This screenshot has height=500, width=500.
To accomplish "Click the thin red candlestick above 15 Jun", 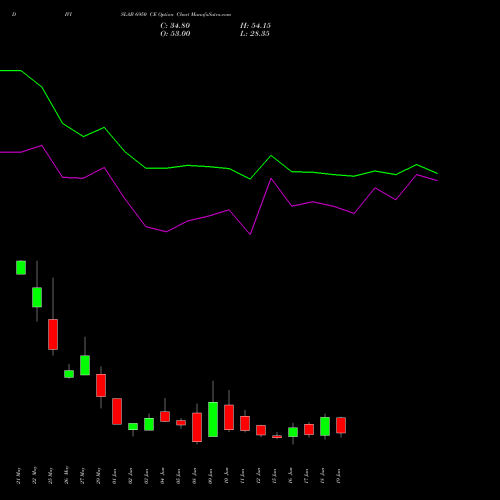I will click(277, 436).
